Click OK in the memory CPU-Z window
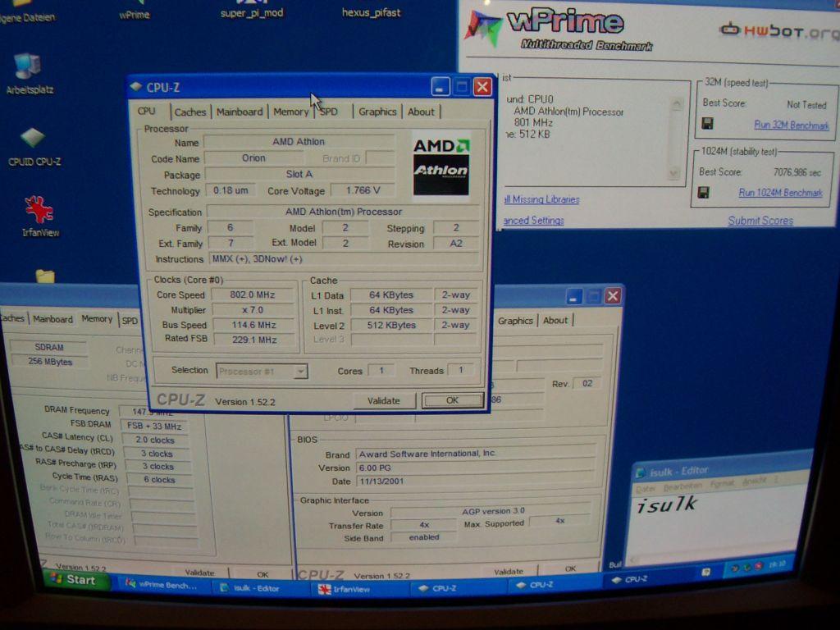Screen dimensions: 840x630 [x=262, y=573]
